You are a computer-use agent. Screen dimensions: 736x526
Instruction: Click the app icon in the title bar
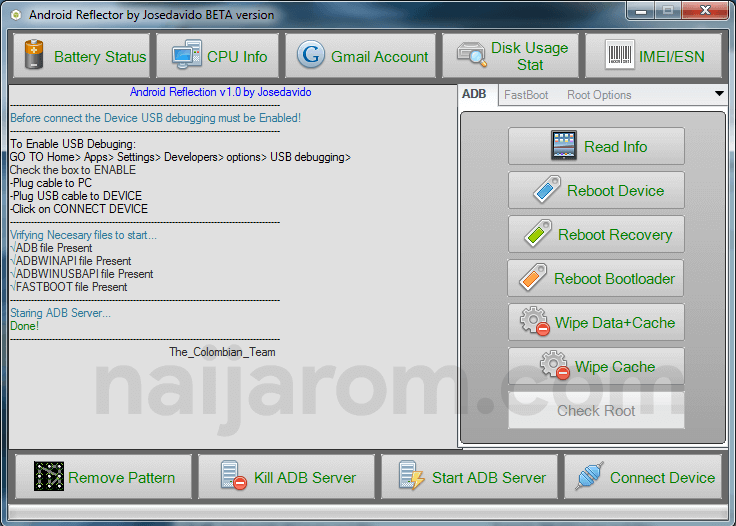pos(16,15)
